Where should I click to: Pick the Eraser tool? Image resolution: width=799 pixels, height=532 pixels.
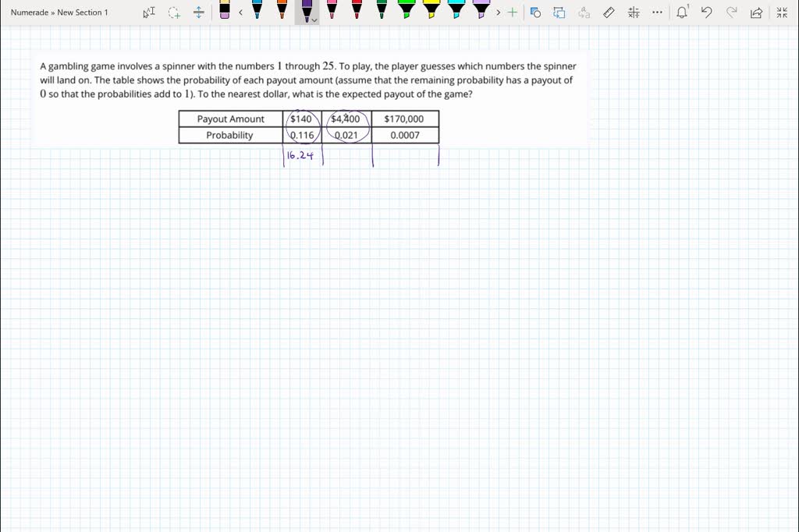pos(225,10)
